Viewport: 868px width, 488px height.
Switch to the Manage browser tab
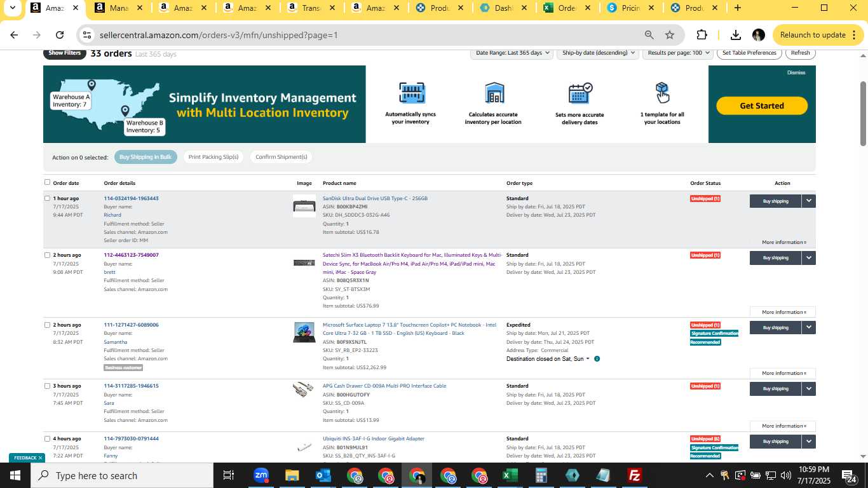[x=118, y=8]
